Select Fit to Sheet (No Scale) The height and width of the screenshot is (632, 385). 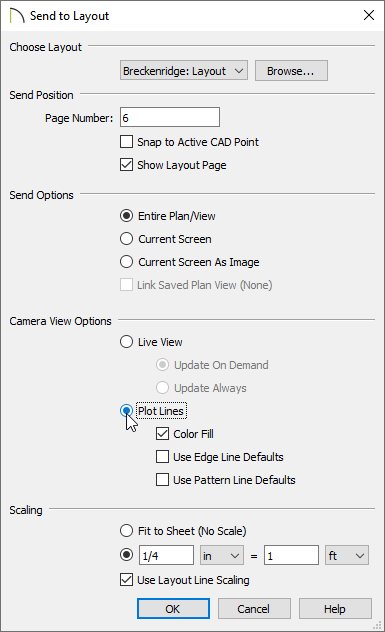coord(127,530)
